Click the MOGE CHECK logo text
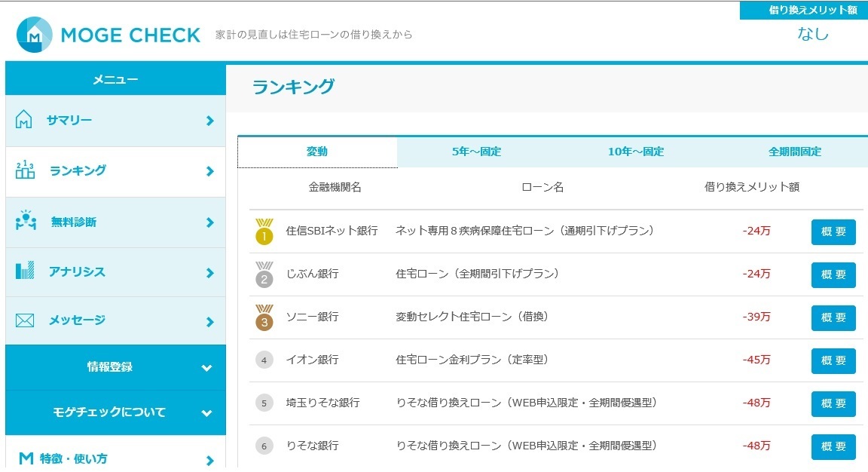This screenshot has height=472, width=868. 130,35
